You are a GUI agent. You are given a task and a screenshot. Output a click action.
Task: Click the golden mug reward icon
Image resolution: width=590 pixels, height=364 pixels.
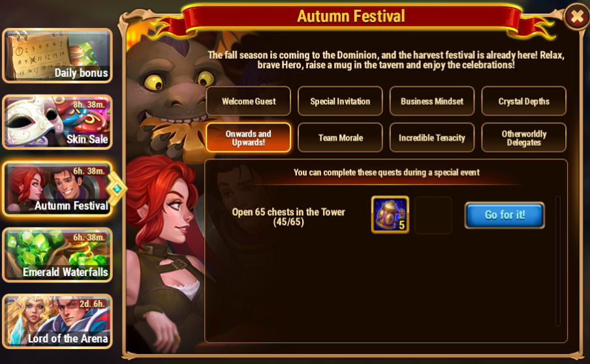(x=390, y=215)
